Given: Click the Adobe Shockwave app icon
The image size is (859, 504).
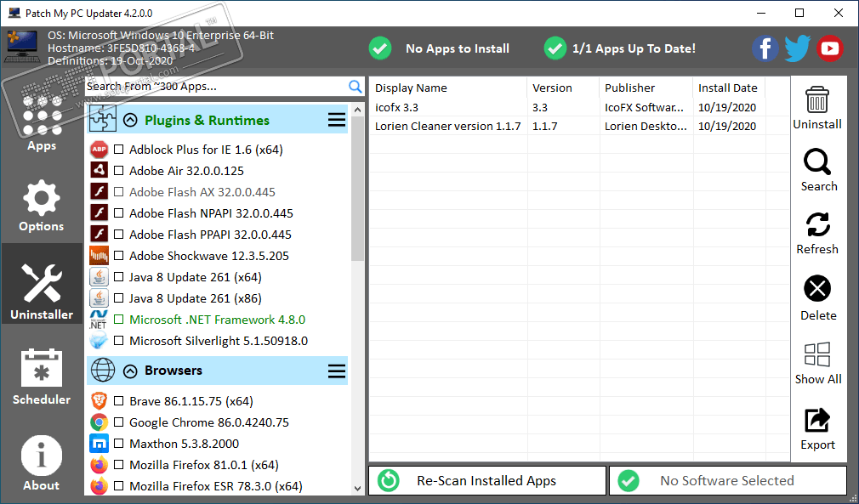Looking at the screenshot, I should tap(100, 256).
